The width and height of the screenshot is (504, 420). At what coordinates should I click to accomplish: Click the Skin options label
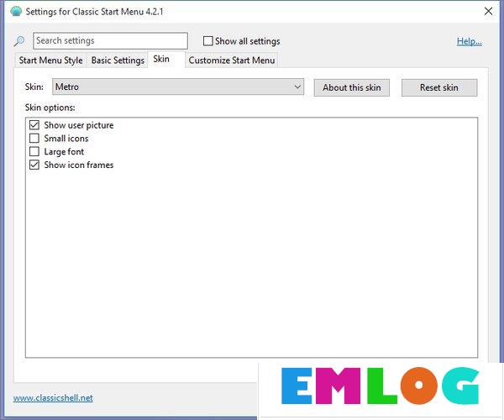pyautogui.click(x=50, y=108)
